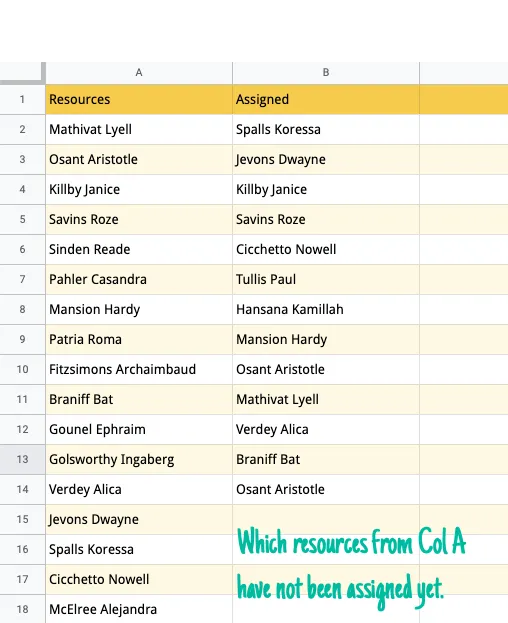Select column B header
Screen dimensions: 508x623
click(x=326, y=73)
